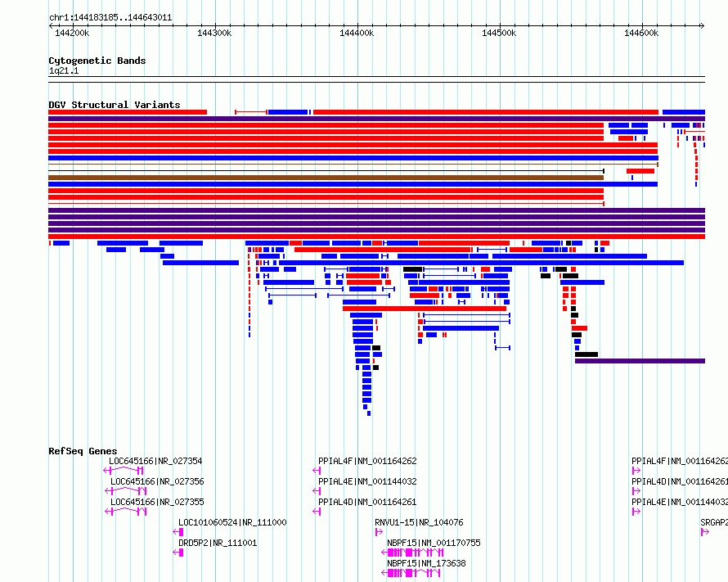The width and height of the screenshot is (728, 582).
Task: Click the right arrowhead of the ruler
Action: pos(703,25)
